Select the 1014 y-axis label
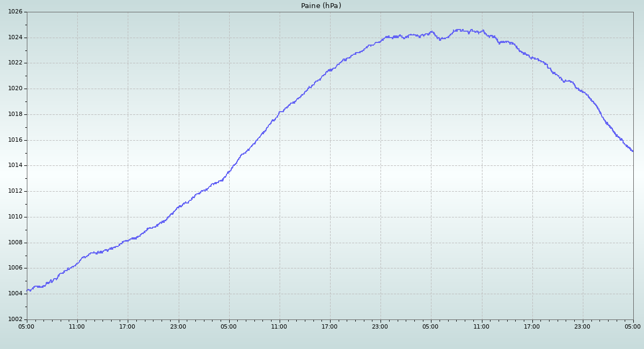The height and width of the screenshot is (349, 644). coord(15,165)
